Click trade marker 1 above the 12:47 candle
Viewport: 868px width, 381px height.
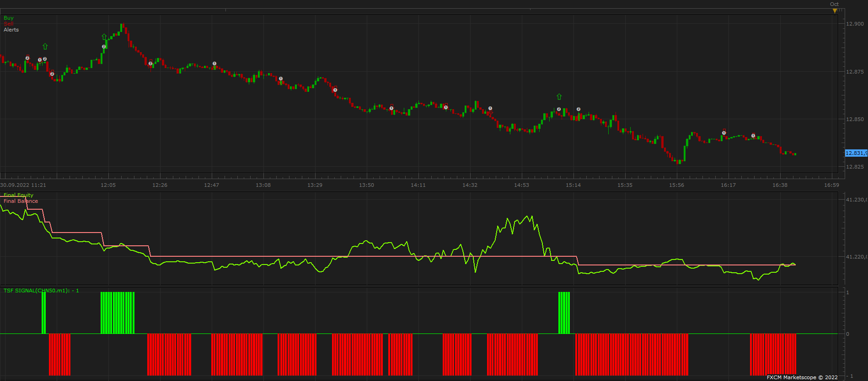point(214,63)
